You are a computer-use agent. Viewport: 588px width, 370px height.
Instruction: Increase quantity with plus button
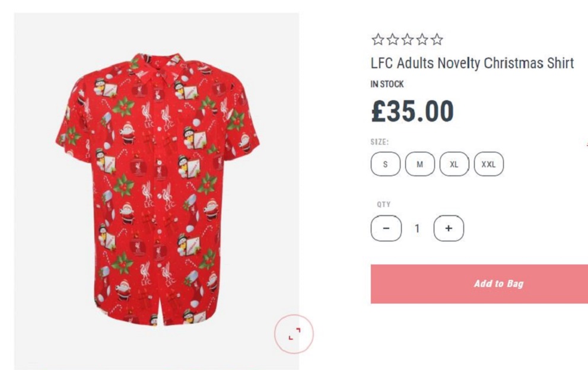[x=449, y=228]
